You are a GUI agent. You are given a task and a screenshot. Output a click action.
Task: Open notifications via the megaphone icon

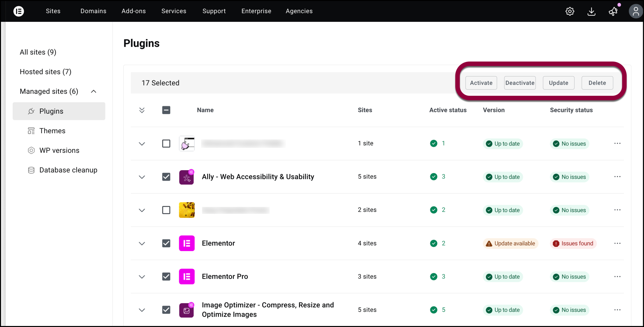pyautogui.click(x=613, y=11)
